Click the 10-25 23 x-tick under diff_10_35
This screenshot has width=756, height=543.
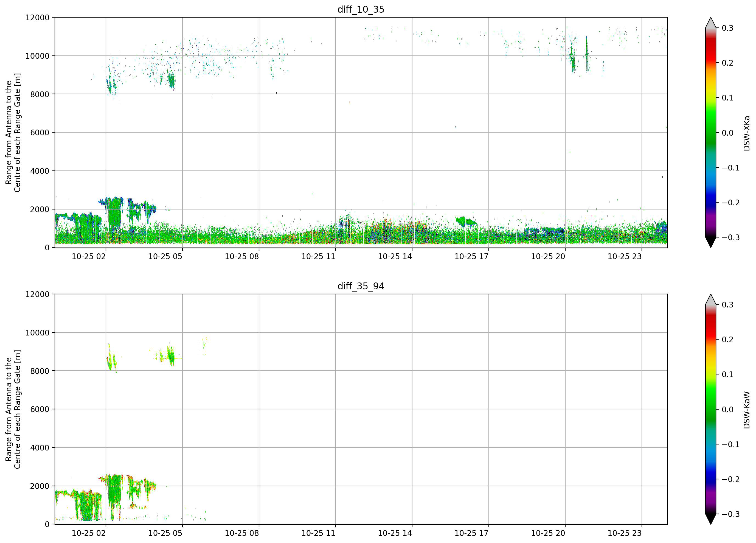pos(625,256)
